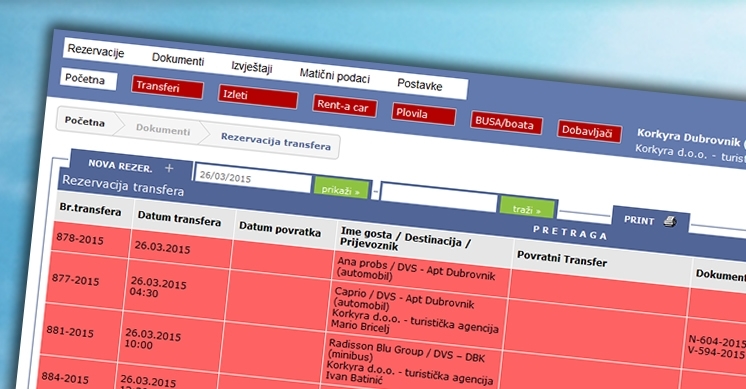Click the Rezervacija transfera panel title

(123, 185)
